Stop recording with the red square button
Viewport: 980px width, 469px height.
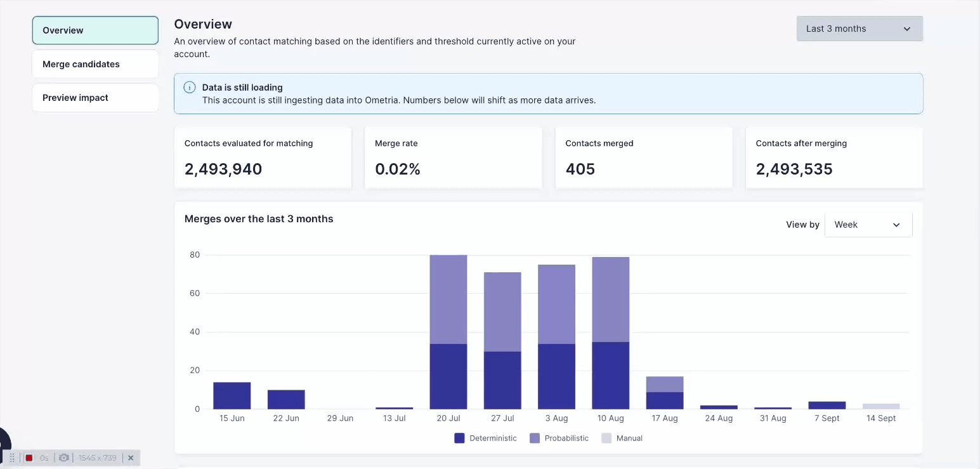29,458
